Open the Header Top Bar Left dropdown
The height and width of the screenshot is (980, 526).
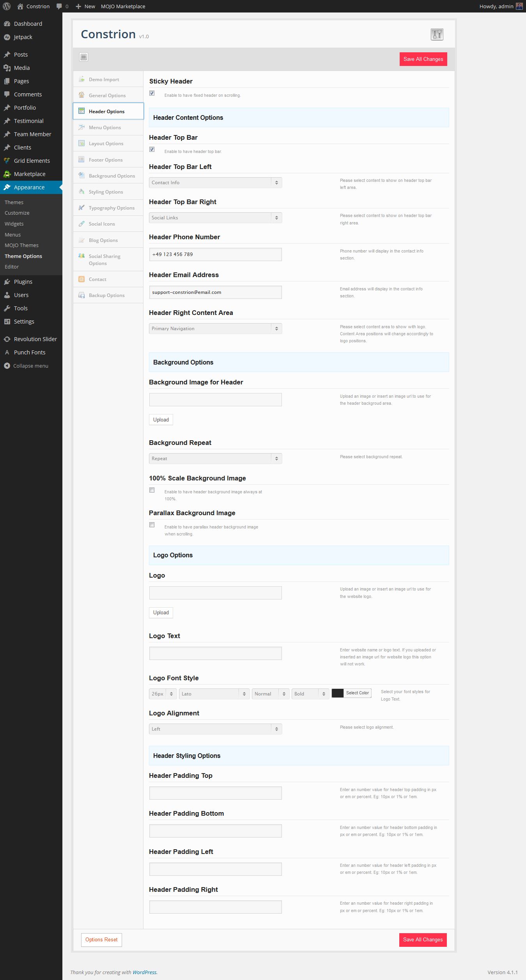coord(215,183)
